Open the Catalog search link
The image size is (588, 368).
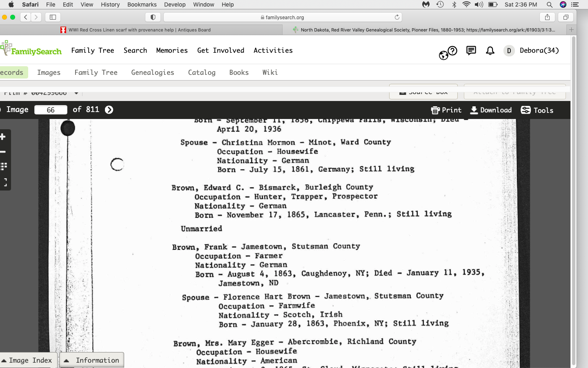201,72
